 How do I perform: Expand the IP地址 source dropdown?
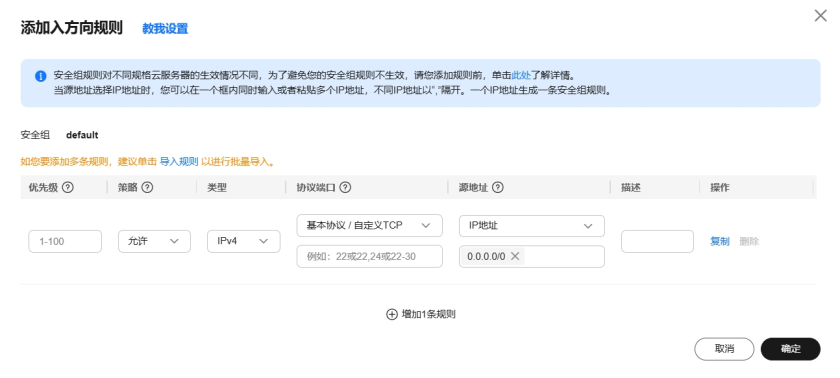(x=532, y=225)
